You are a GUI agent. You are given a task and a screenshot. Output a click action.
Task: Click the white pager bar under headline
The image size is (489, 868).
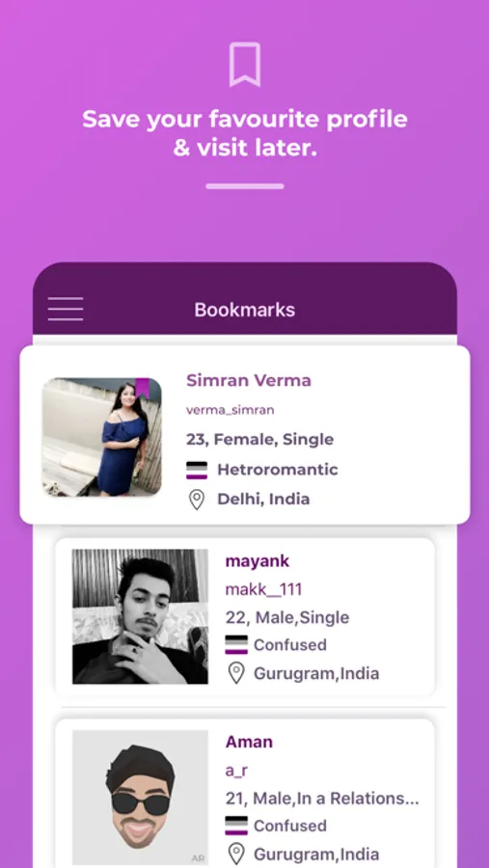click(x=245, y=186)
